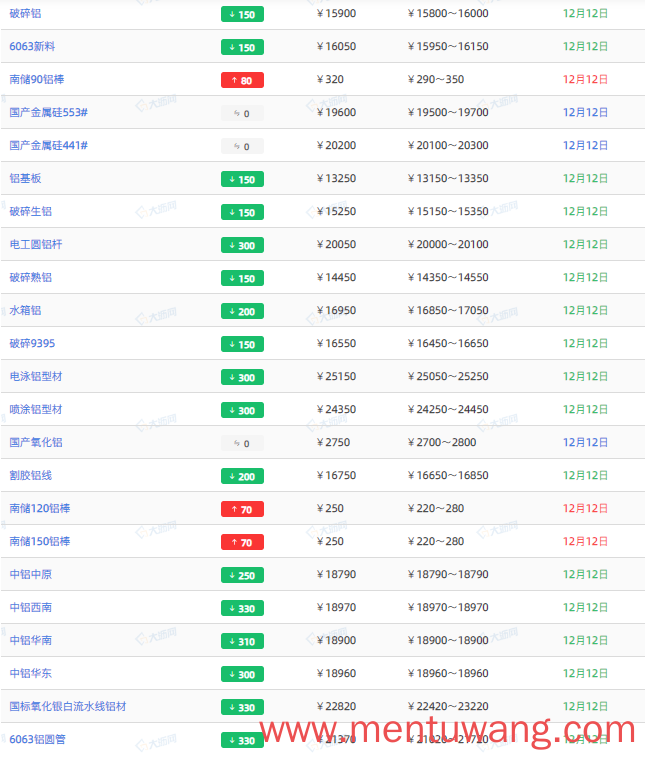The width and height of the screenshot is (645, 760).
Task: Click the red up 80 badge for 南储90铝棒
Action: (x=242, y=80)
